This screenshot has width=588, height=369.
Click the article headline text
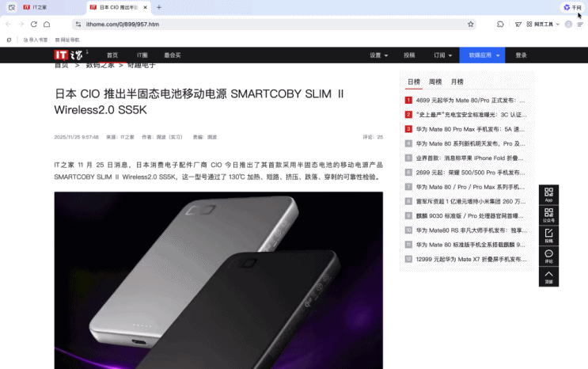pos(199,101)
